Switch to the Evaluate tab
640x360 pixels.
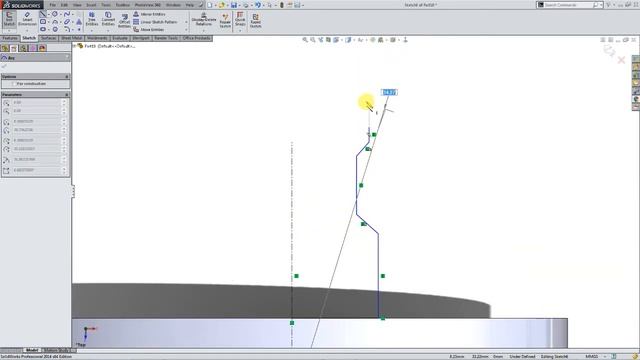(x=120, y=38)
